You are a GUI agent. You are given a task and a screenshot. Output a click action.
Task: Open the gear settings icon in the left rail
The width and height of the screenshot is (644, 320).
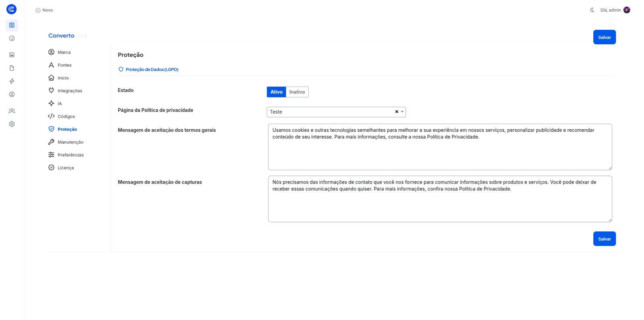[x=12, y=124]
